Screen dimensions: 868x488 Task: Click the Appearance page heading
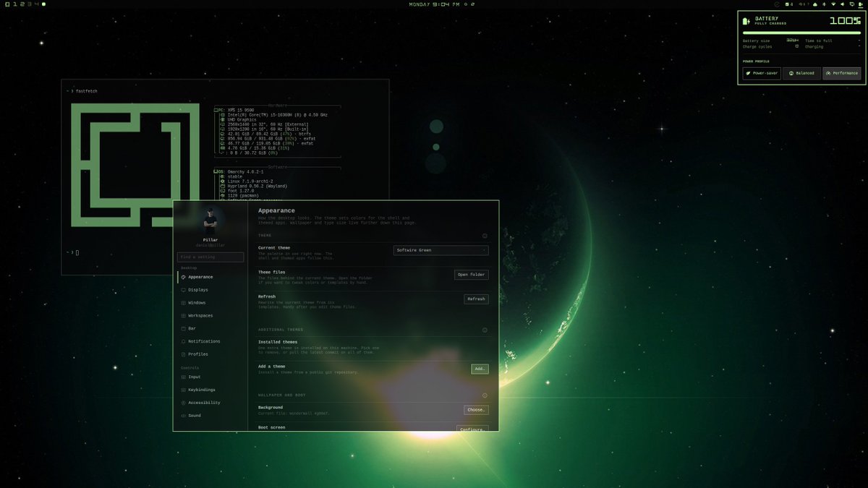tap(276, 210)
